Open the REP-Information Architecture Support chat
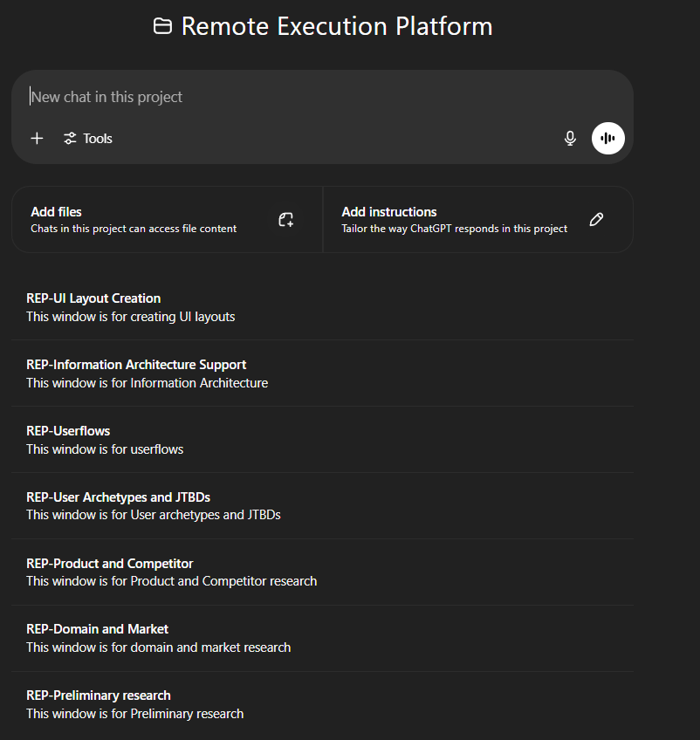Image resolution: width=700 pixels, height=740 pixels. pyautogui.click(x=322, y=373)
